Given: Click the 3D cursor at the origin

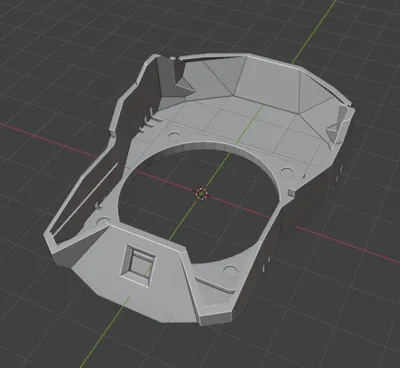Looking at the screenshot, I should tap(201, 194).
